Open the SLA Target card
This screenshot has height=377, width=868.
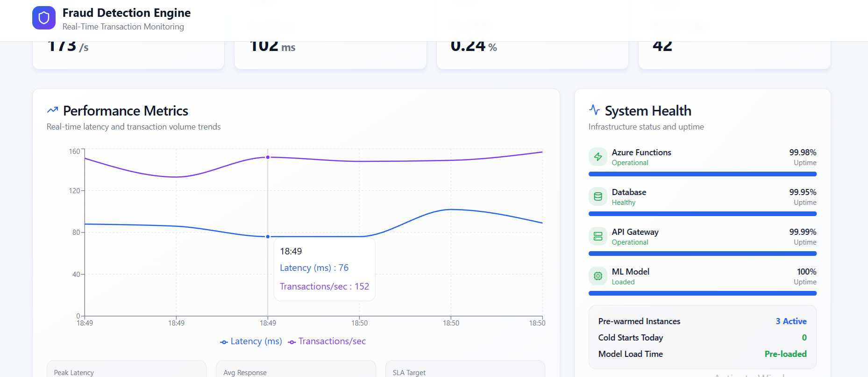pos(465,370)
